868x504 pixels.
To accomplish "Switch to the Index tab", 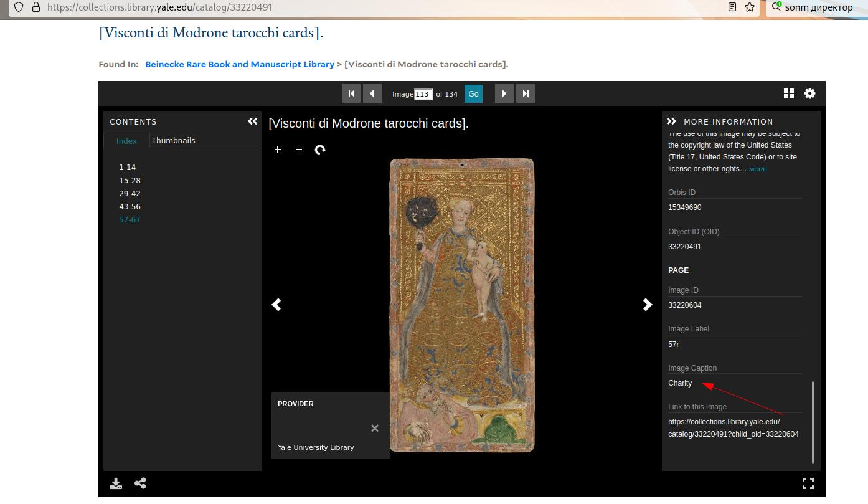I will click(126, 141).
